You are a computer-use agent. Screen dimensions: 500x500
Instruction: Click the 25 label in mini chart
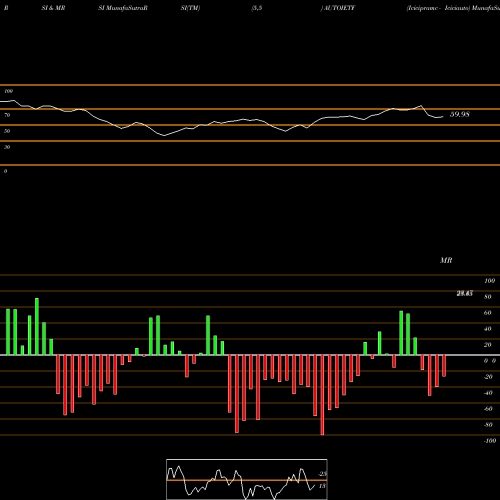[x=322, y=474]
